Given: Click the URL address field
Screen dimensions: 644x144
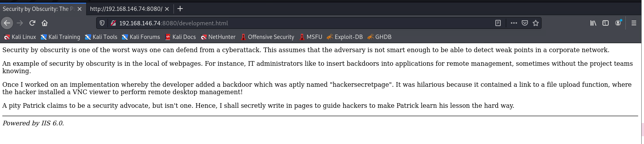Looking at the screenshot, I should coord(303,23).
